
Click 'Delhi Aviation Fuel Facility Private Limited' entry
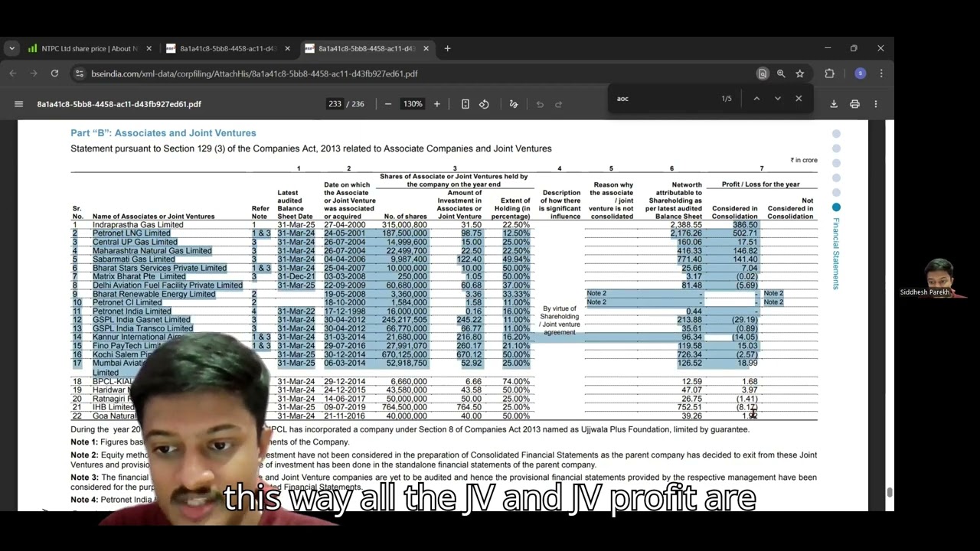168,285
